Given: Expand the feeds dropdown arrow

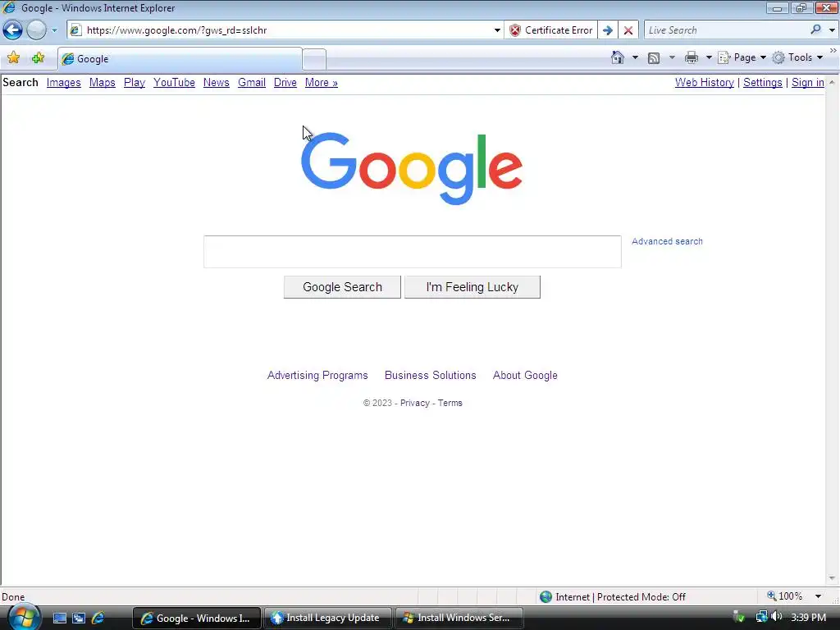Looking at the screenshot, I should 672,57.
